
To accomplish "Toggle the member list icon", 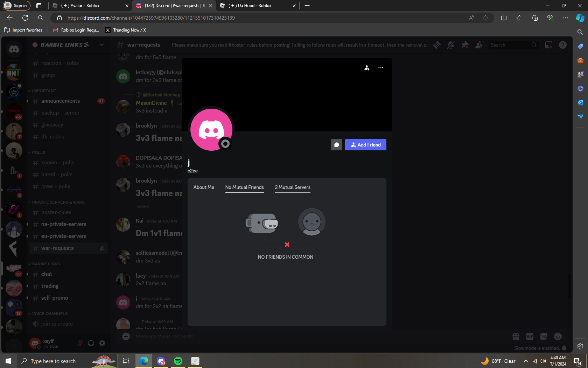I will click(x=479, y=45).
